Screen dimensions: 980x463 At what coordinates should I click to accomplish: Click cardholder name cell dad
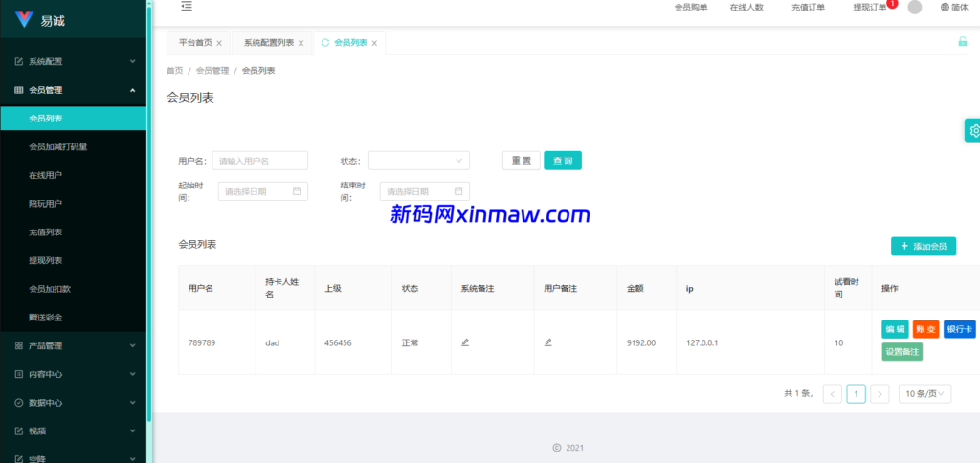pyautogui.click(x=272, y=342)
